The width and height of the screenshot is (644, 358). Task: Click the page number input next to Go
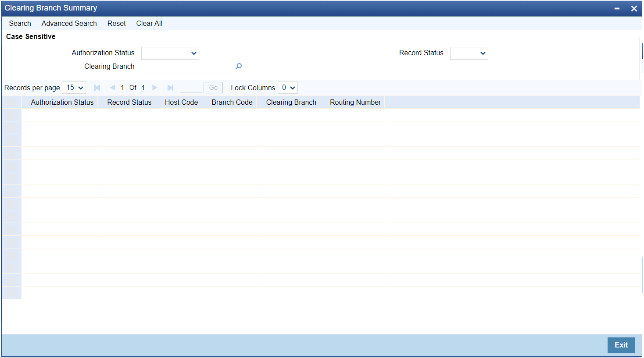coord(191,88)
